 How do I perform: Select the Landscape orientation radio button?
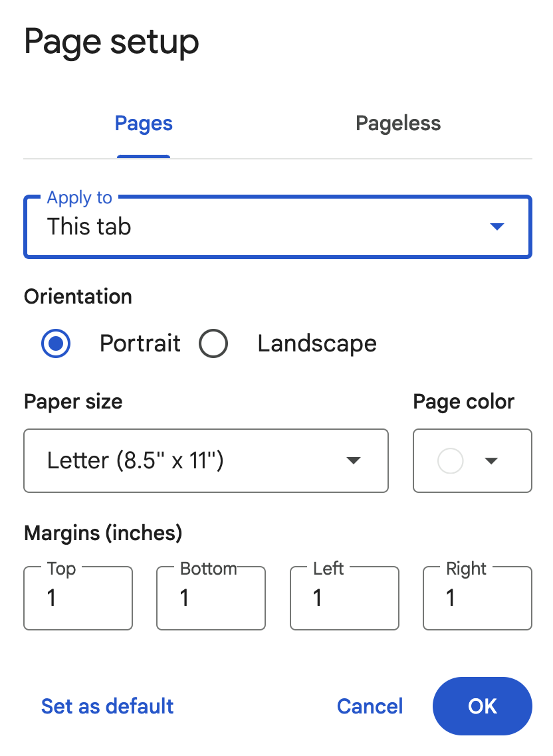[213, 343]
